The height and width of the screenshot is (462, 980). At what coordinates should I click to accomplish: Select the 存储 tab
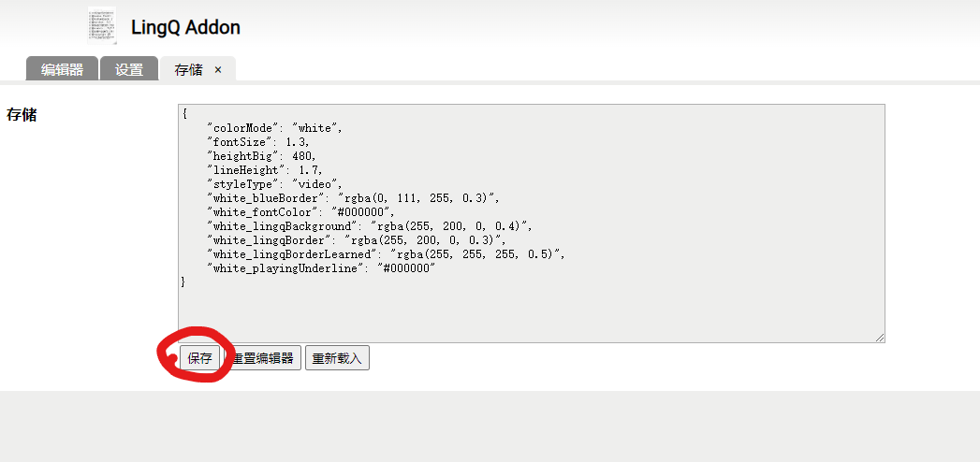[188, 70]
